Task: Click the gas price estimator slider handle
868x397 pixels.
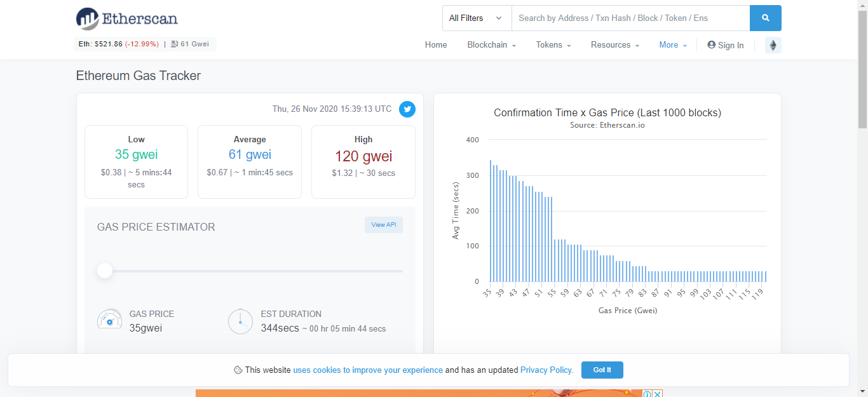Action: (x=105, y=271)
